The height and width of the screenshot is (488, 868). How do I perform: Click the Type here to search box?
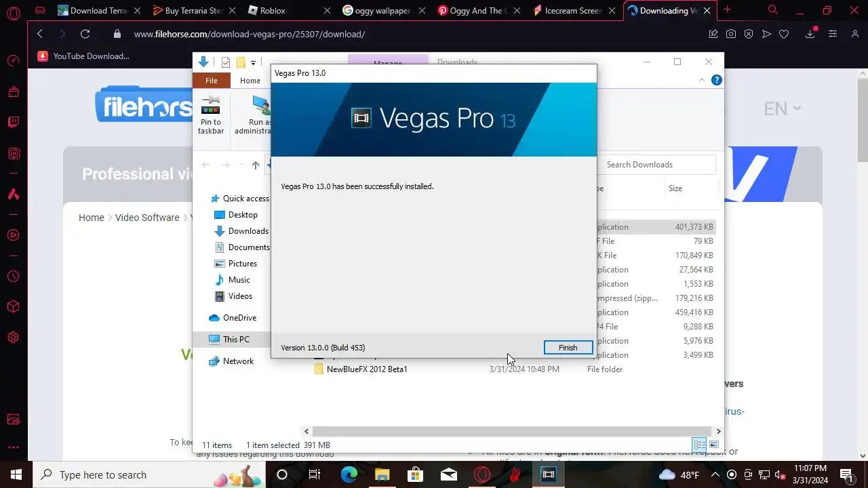149,474
